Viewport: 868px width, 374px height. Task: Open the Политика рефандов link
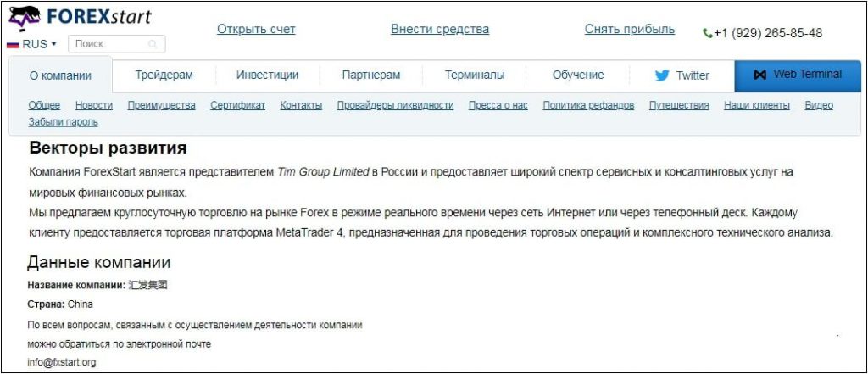[x=588, y=105]
